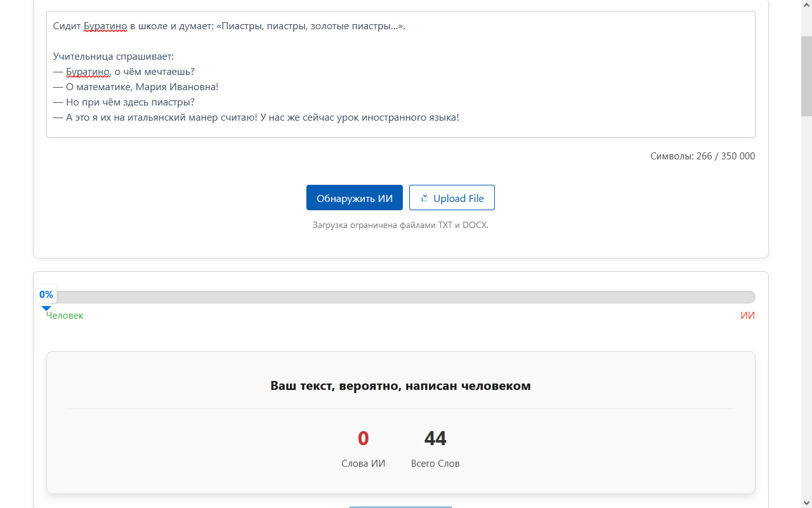
Task: Click the Буратино word in the teacher's question
Action: click(x=88, y=72)
